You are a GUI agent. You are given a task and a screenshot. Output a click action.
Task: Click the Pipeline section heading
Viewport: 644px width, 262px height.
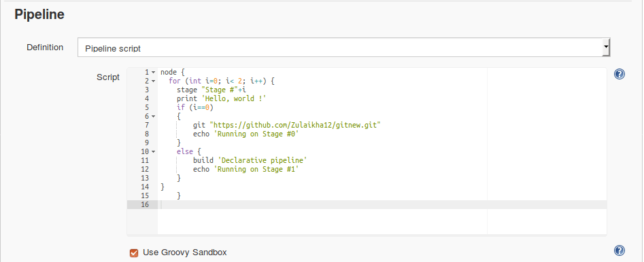click(x=39, y=15)
